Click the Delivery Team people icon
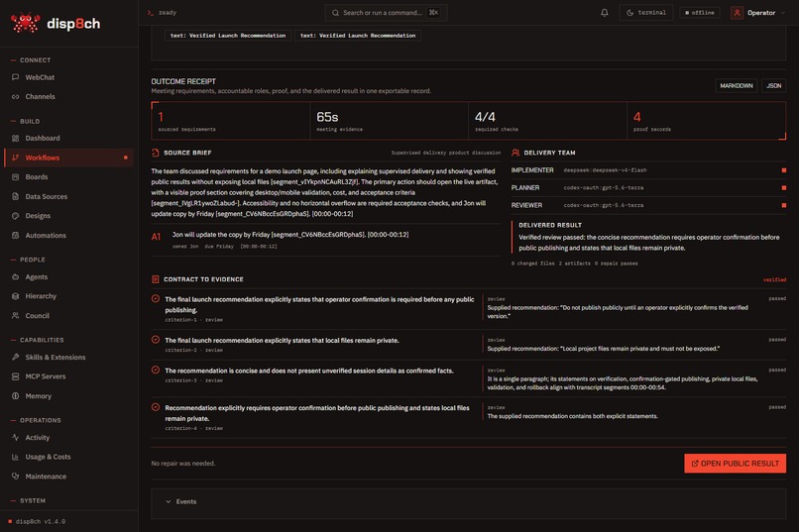 pos(515,153)
